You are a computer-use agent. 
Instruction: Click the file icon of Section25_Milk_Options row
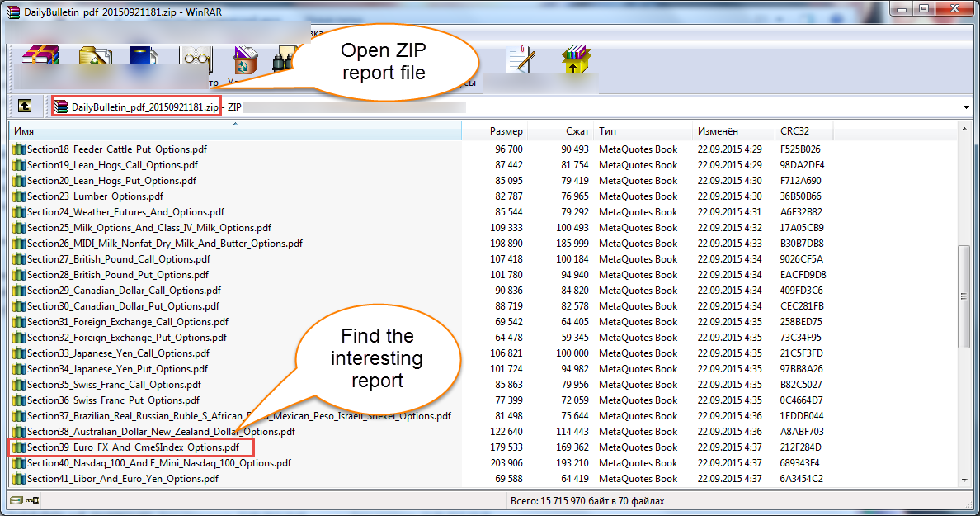click(x=19, y=227)
